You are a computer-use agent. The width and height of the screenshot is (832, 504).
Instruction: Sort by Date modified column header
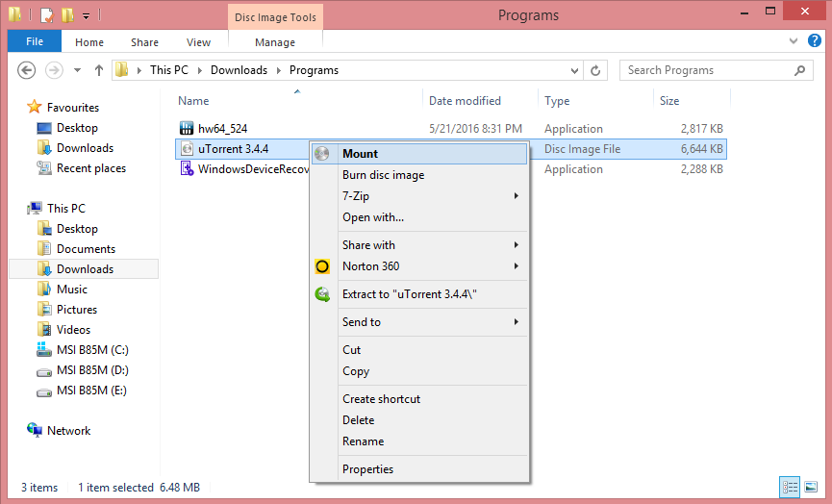[x=465, y=101]
